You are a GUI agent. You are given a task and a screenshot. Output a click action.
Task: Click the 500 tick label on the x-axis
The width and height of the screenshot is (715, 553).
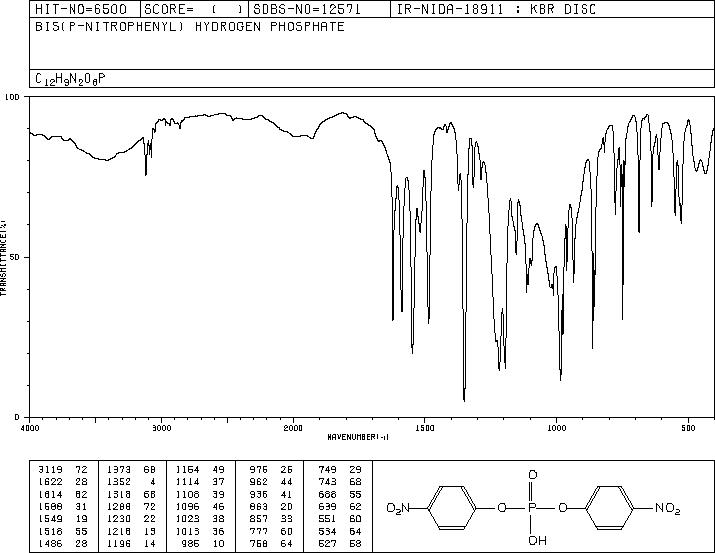point(688,428)
